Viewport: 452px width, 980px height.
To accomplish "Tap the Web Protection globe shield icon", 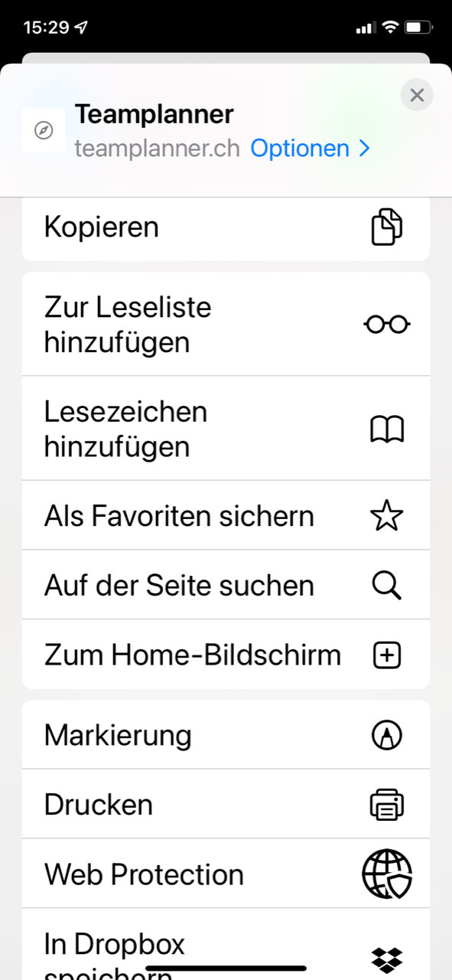I will click(x=387, y=874).
